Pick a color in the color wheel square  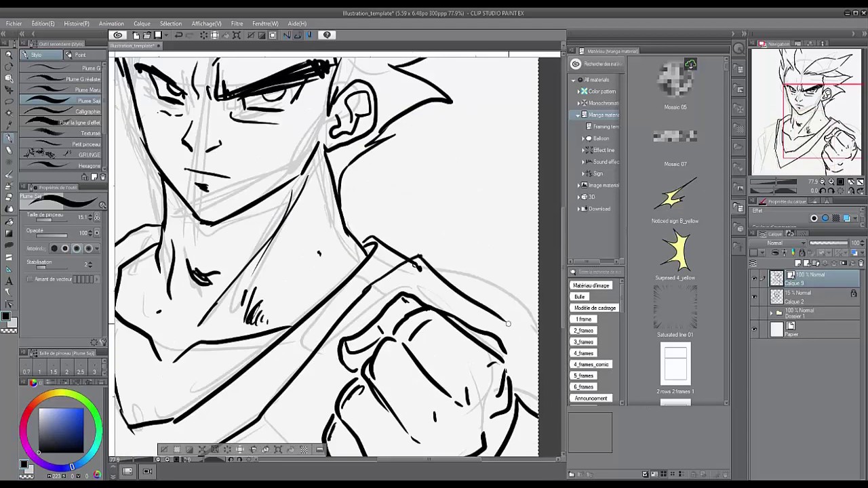pos(61,430)
